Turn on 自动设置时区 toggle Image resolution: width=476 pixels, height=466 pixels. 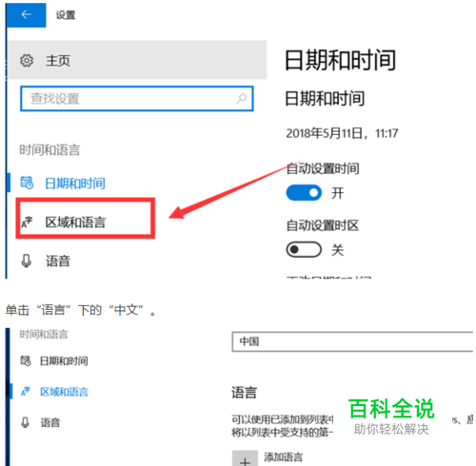[x=304, y=249]
